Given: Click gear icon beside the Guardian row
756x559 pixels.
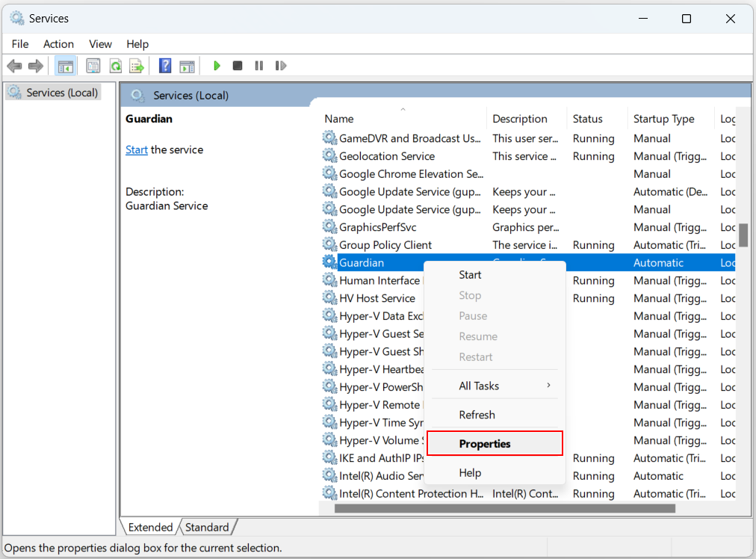Looking at the screenshot, I should click(x=329, y=262).
